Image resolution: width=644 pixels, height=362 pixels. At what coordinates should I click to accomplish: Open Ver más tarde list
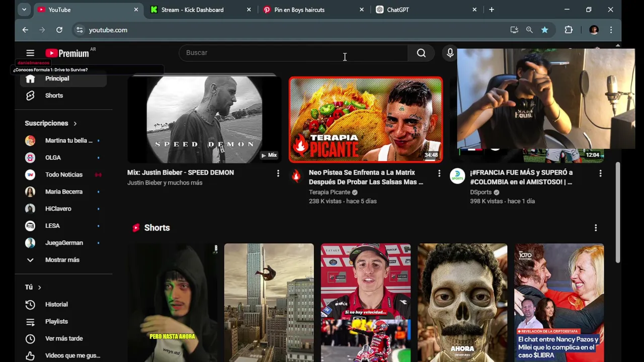63,338
